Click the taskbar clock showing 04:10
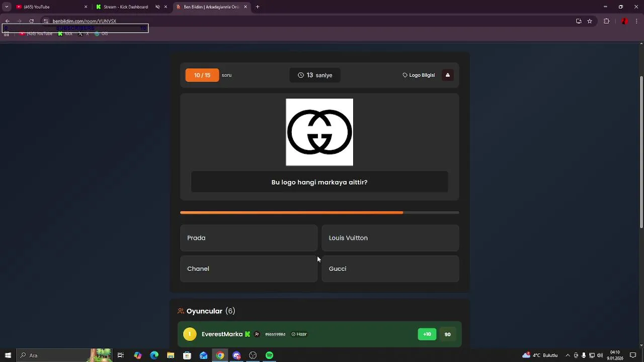The height and width of the screenshot is (362, 644). click(615, 355)
